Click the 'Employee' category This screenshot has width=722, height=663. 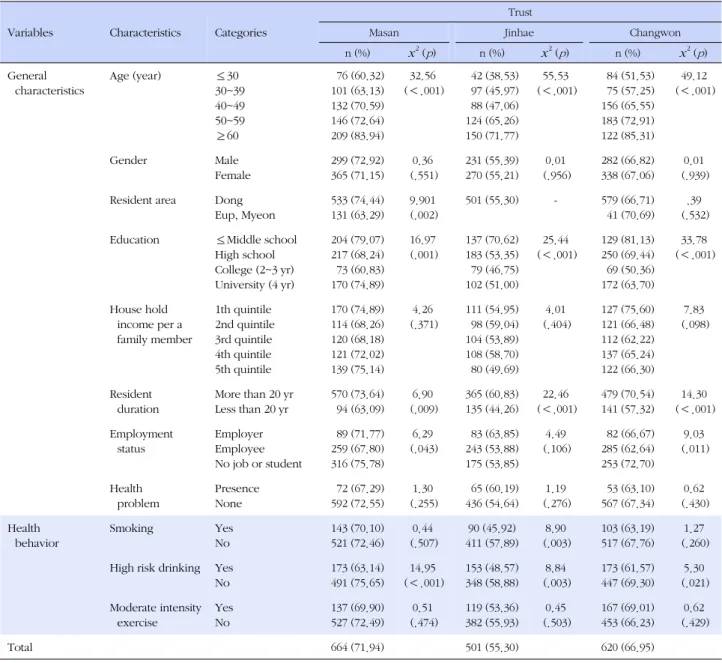click(239, 449)
